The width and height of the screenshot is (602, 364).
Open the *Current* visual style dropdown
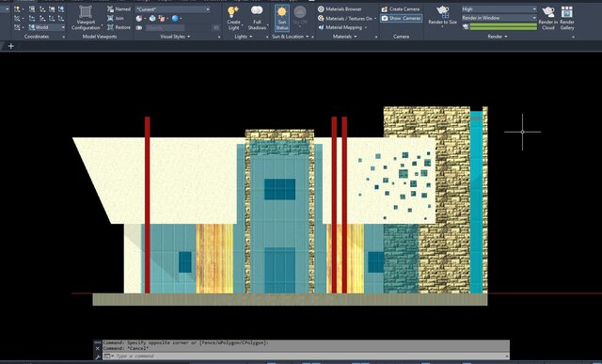[x=173, y=8]
